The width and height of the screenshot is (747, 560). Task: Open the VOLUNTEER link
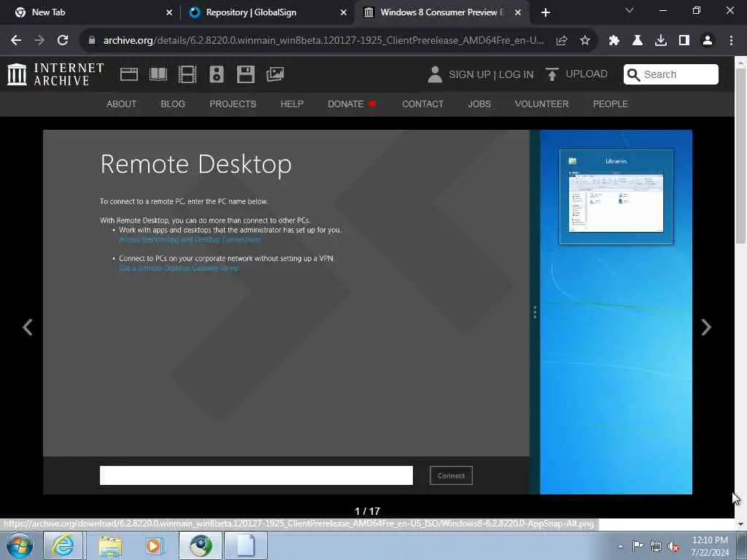tap(542, 104)
